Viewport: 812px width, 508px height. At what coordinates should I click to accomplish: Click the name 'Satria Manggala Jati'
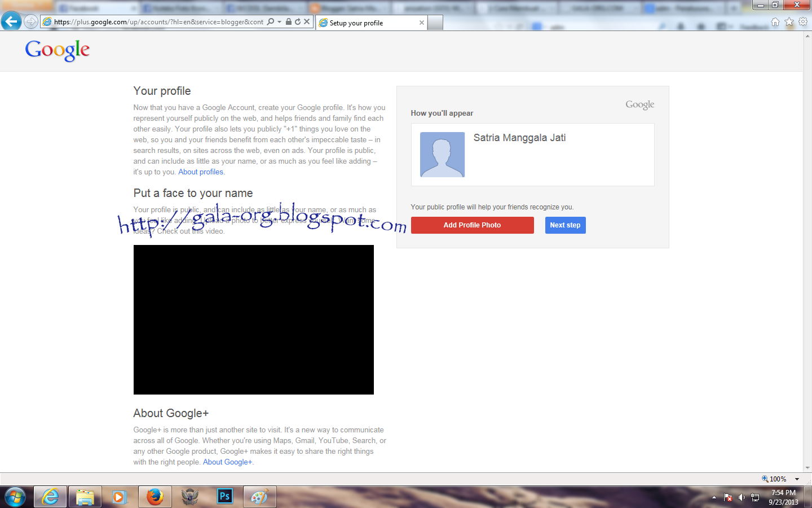(519, 138)
